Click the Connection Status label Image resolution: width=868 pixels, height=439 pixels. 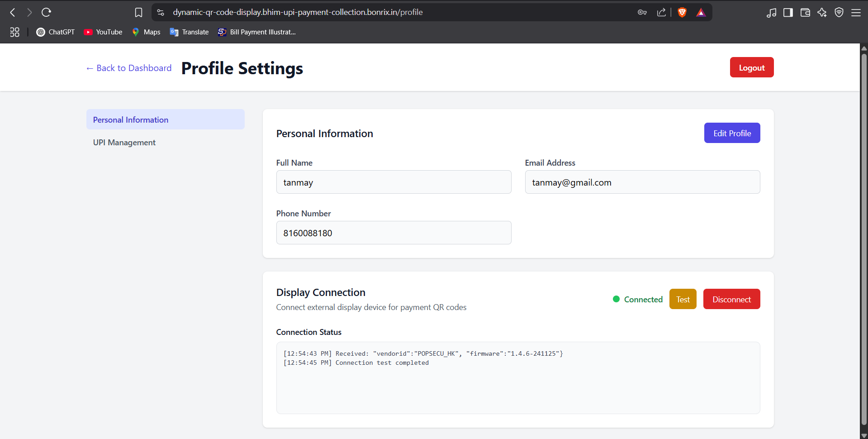coord(308,332)
